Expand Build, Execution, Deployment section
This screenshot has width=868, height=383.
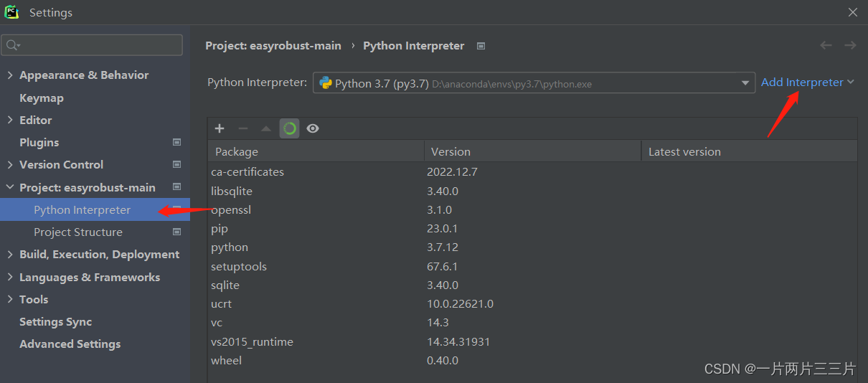click(10, 255)
